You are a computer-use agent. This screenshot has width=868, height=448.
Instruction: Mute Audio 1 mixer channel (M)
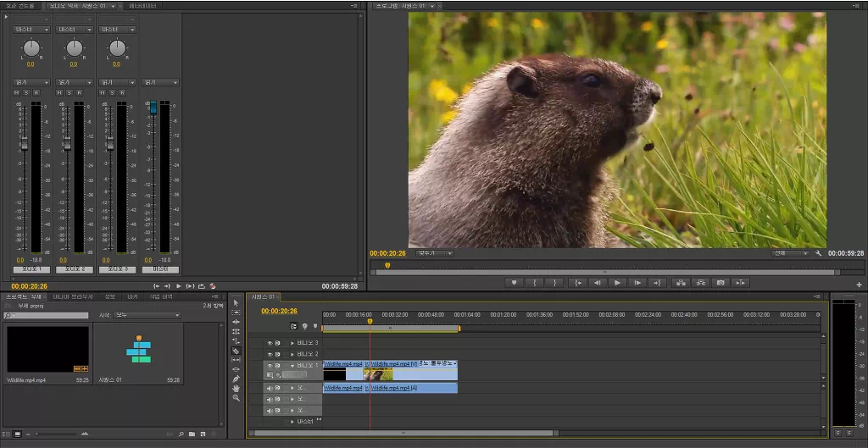click(x=17, y=92)
